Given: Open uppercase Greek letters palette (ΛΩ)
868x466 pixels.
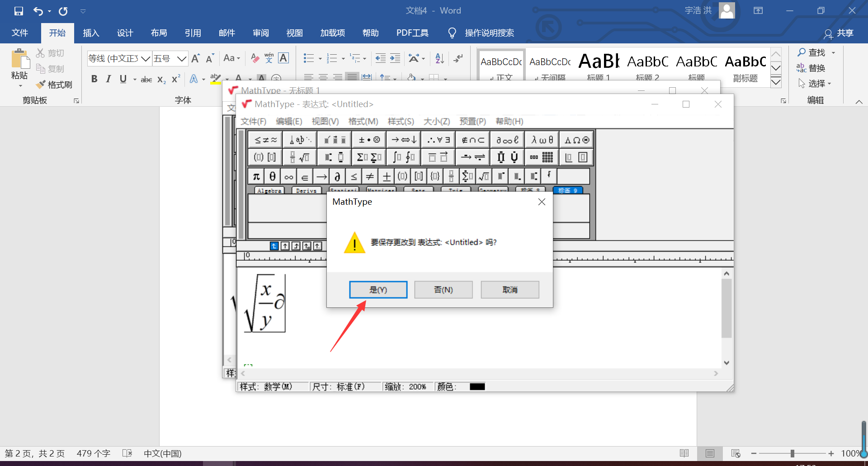Looking at the screenshot, I should tap(576, 140).
